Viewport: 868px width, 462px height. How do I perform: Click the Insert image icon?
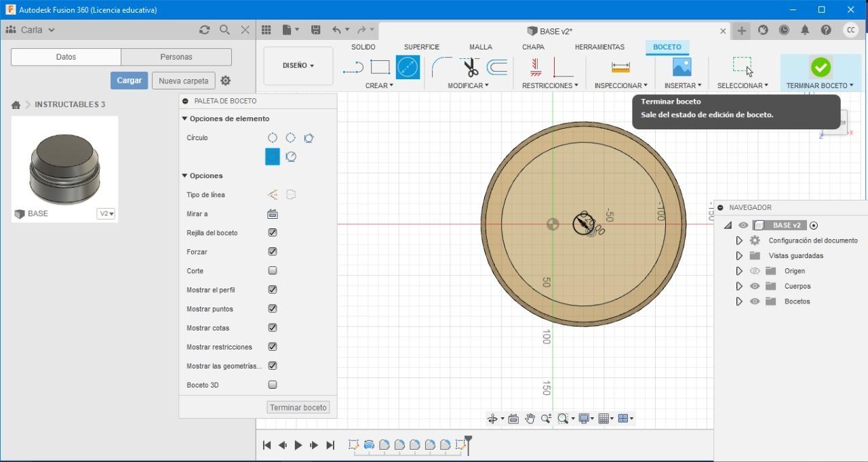click(x=682, y=67)
